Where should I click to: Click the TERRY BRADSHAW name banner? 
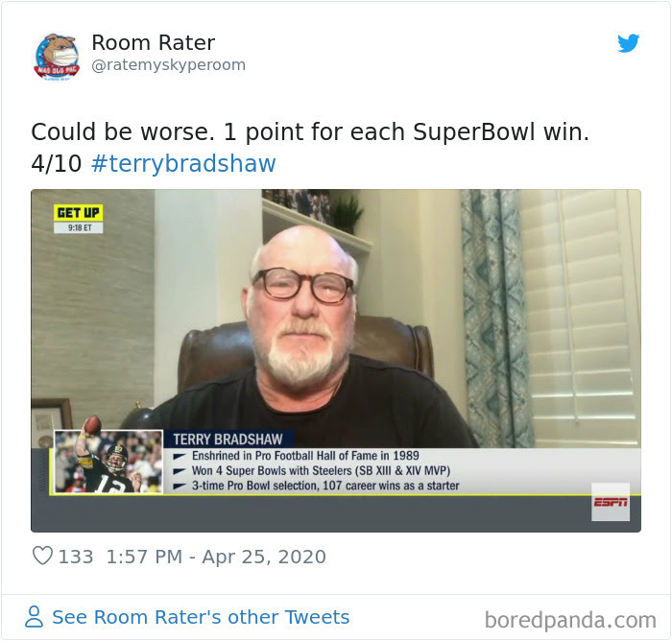228,439
